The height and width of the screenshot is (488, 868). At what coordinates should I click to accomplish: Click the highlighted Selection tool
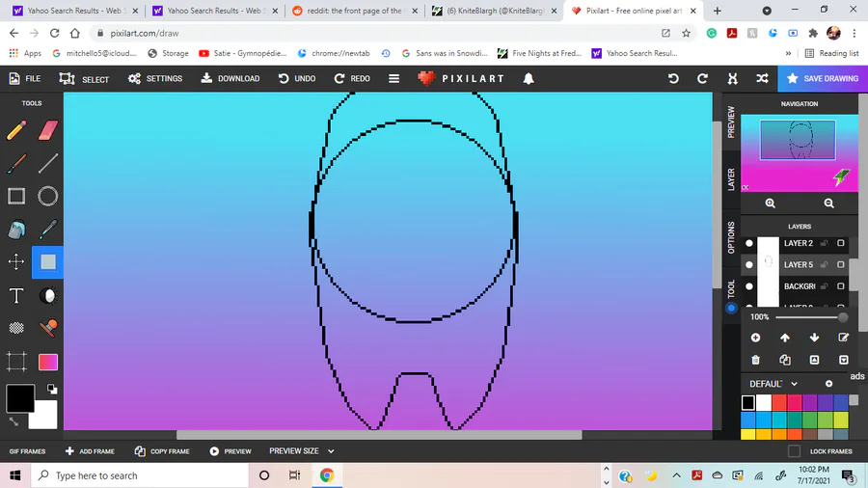pyautogui.click(x=48, y=261)
